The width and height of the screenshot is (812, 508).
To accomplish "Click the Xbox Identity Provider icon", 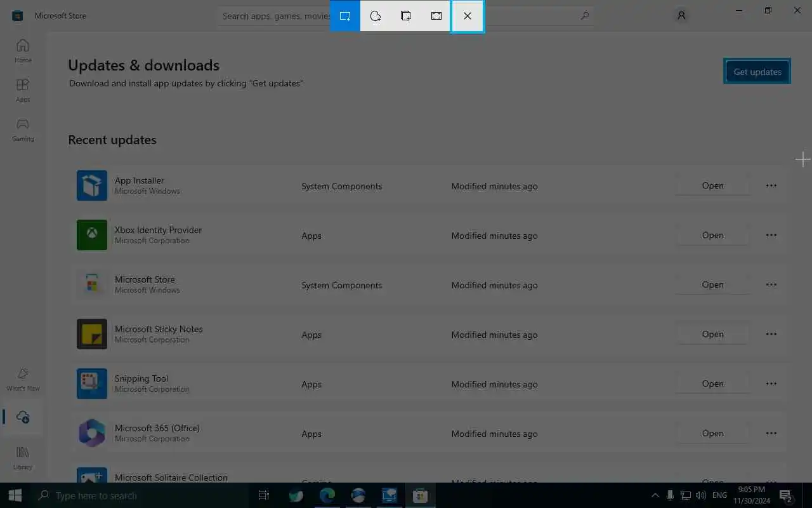I will click(x=92, y=235).
